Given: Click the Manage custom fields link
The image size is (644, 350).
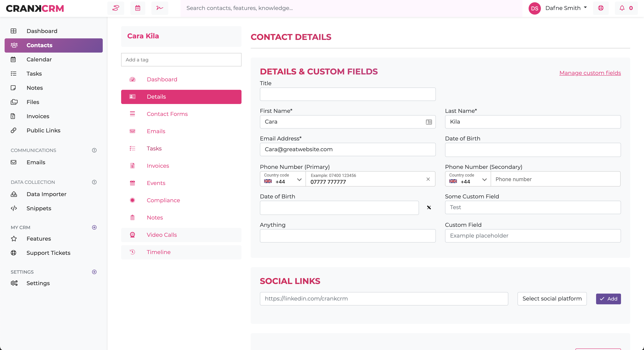Looking at the screenshot, I should coord(590,73).
